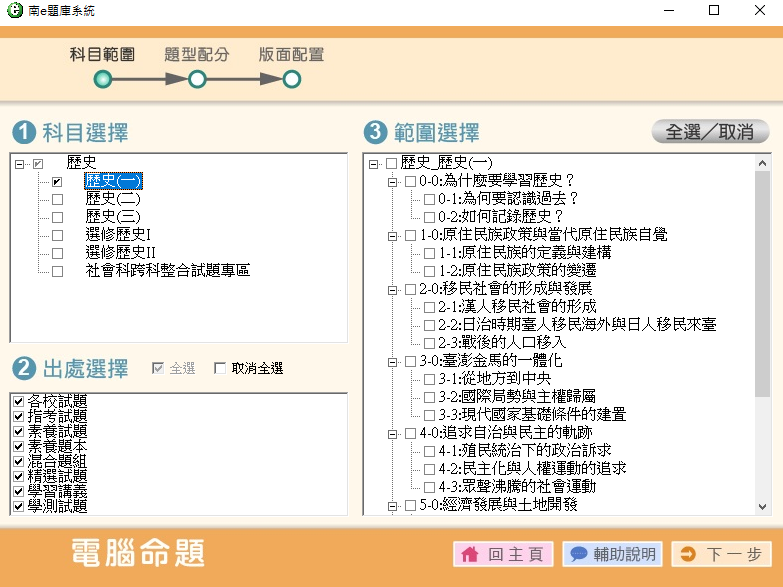Click the 版面配置 step circle icon
Screen dimensions: 783x587
[291, 79]
